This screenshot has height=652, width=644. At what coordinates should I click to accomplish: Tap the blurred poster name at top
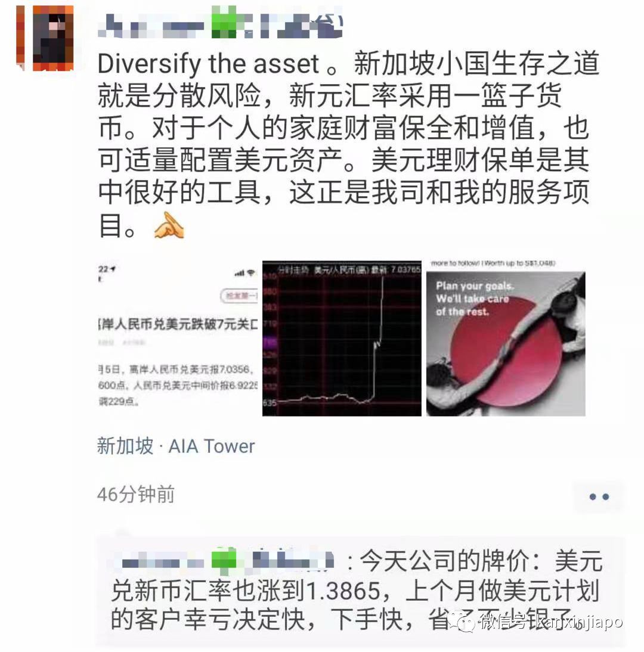coord(221,23)
